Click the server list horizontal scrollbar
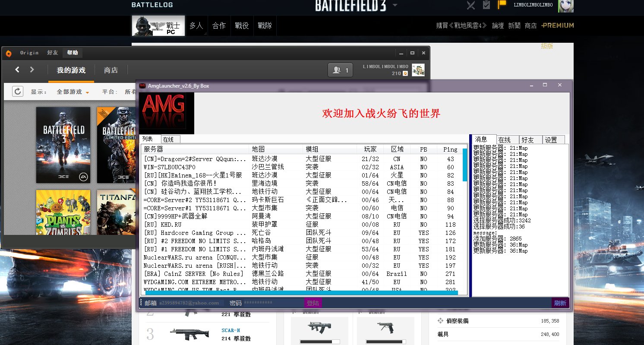Image resolution: width=644 pixels, height=345 pixels. (x=302, y=293)
